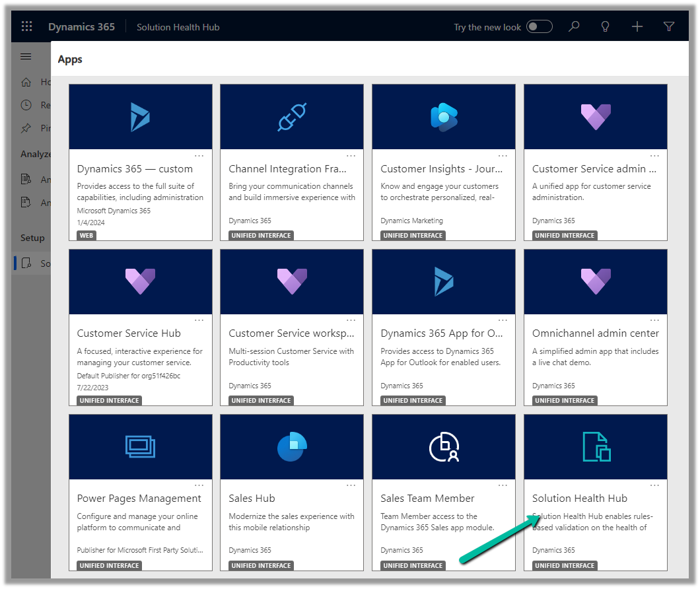The height and width of the screenshot is (589, 700).
Task: Toggle the Try the new look switch
Action: coord(540,27)
